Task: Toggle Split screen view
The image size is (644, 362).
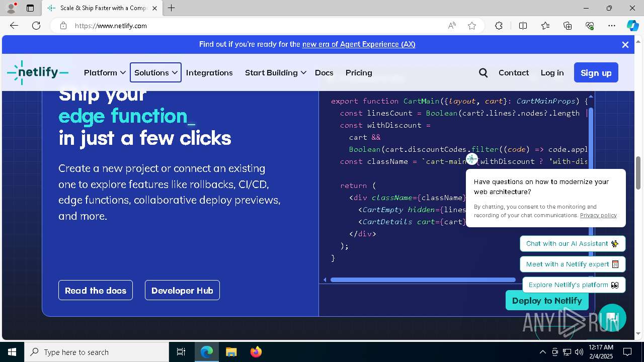Action: (523, 26)
